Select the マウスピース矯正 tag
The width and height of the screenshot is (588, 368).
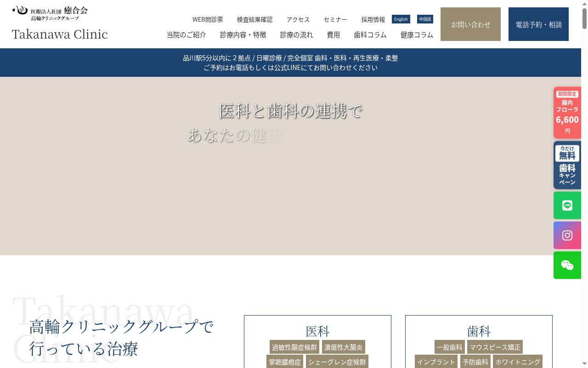pos(495,347)
